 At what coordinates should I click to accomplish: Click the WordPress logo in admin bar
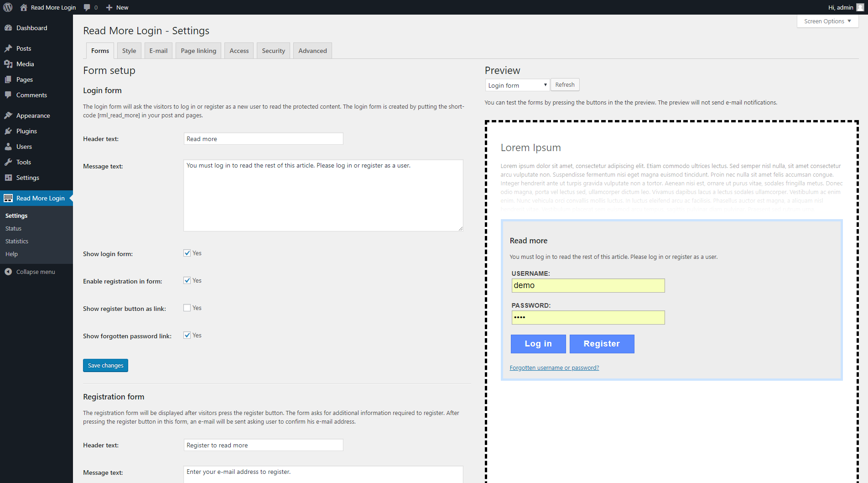pos(7,7)
